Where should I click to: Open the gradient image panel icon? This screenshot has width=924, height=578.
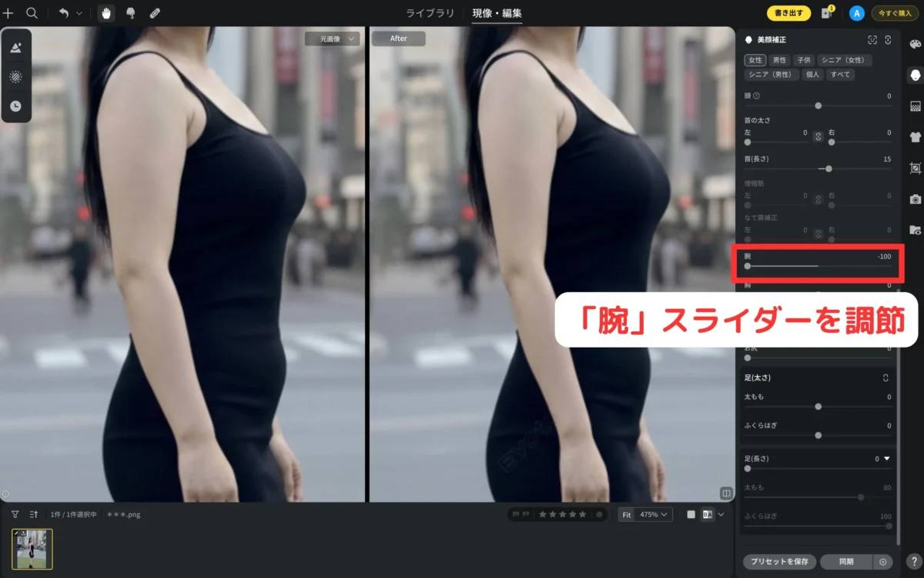915,106
